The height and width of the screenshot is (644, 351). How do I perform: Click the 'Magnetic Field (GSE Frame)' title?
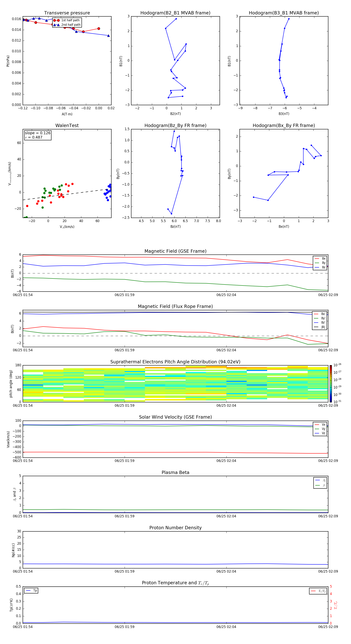(175, 251)
